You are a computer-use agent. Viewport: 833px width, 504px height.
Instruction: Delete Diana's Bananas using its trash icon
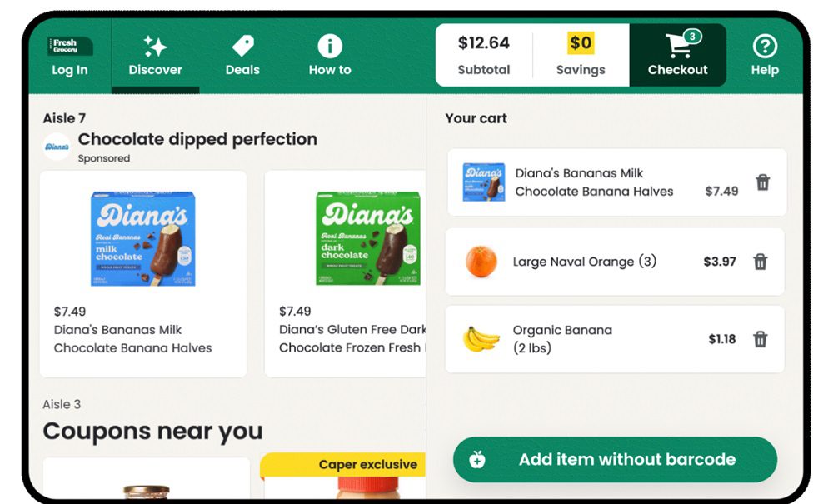tap(761, 182)
